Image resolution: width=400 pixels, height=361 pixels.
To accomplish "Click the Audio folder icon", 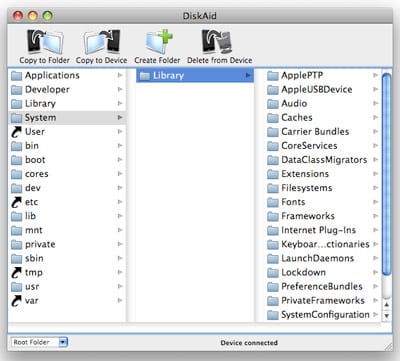I will (273, 104).
